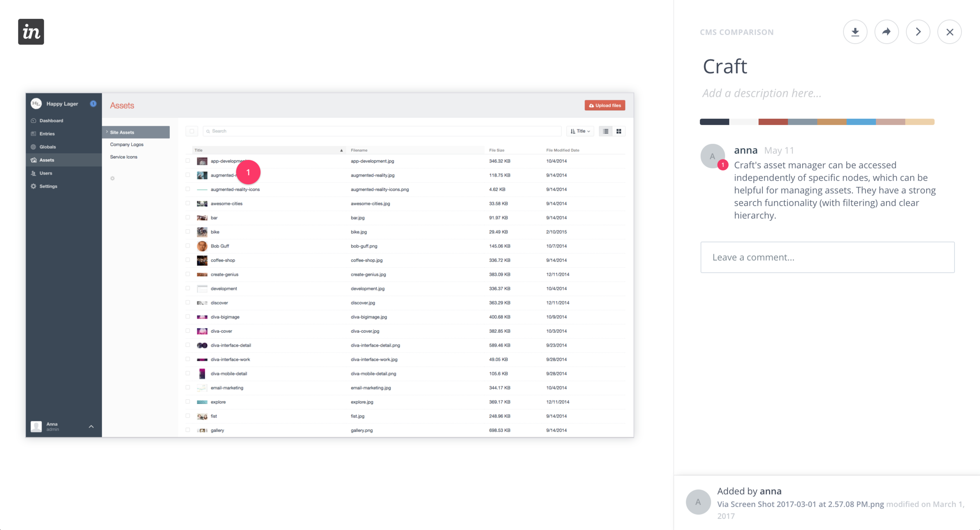This screenshot has width=980, height=530.
Task: Open the explore thumbnail
Action: pyautogui.click(x=202, y=402)
